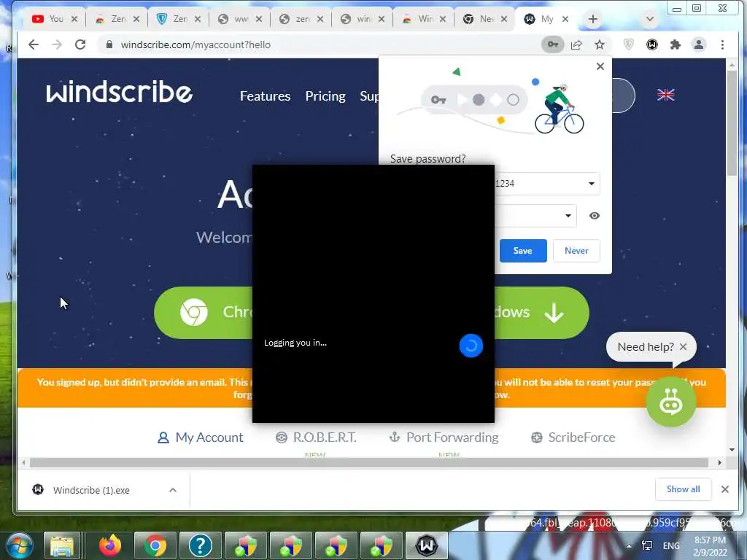Expand the Windscribe download options chevron

[x=173, y=490]
